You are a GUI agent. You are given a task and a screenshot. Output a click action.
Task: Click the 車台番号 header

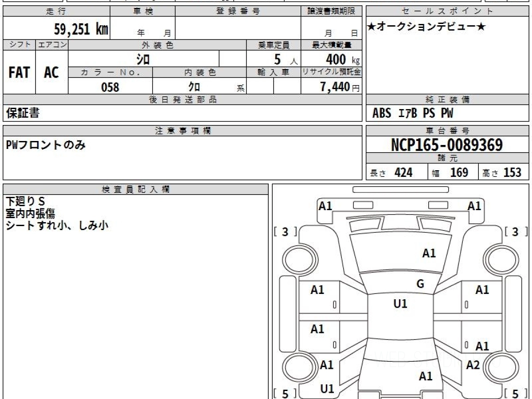pos(448,130)
